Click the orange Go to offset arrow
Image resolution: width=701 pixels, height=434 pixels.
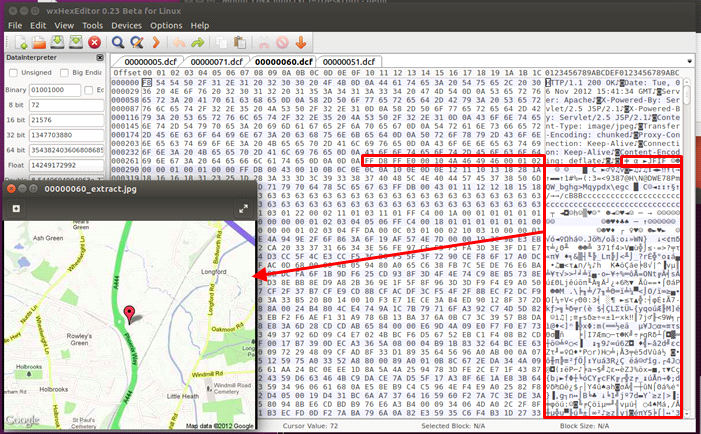[x=155, y=43]
